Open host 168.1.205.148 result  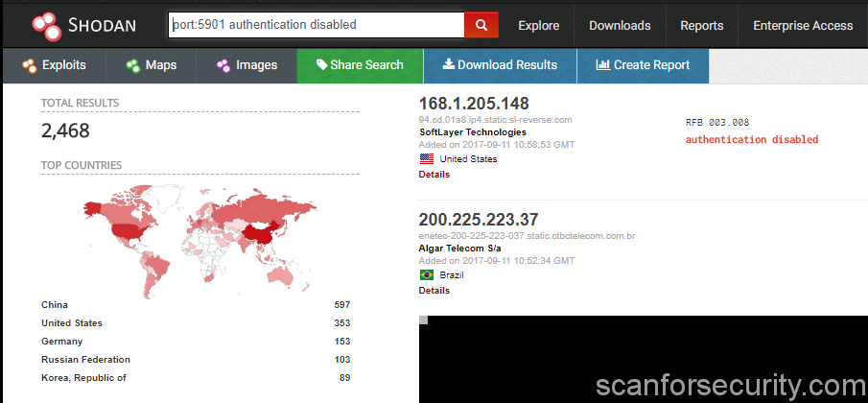pos(474,104)
